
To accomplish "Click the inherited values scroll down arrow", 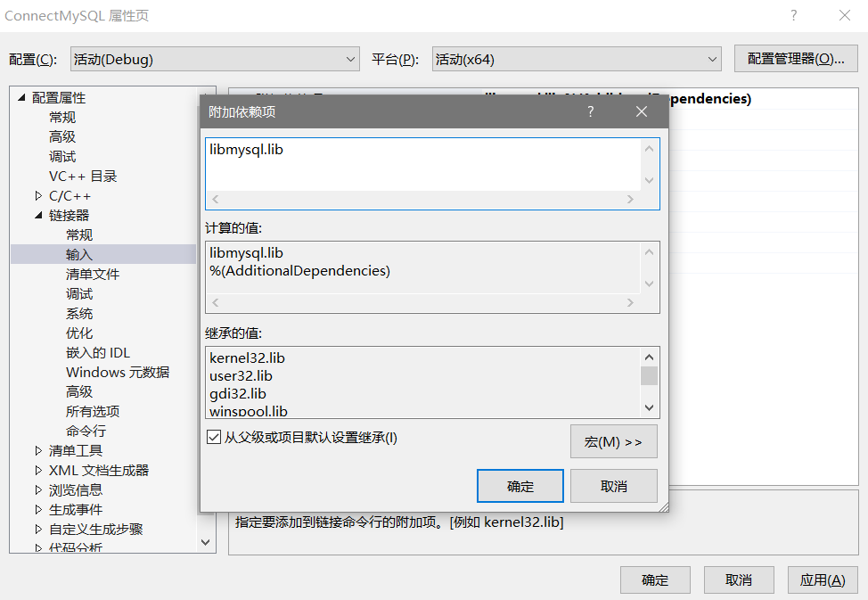I will (x=650, y=407).
